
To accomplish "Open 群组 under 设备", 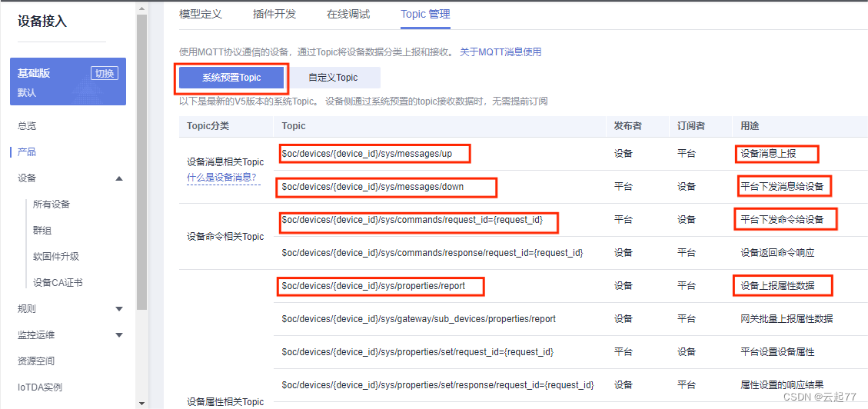I will click(x=42, y=230).
